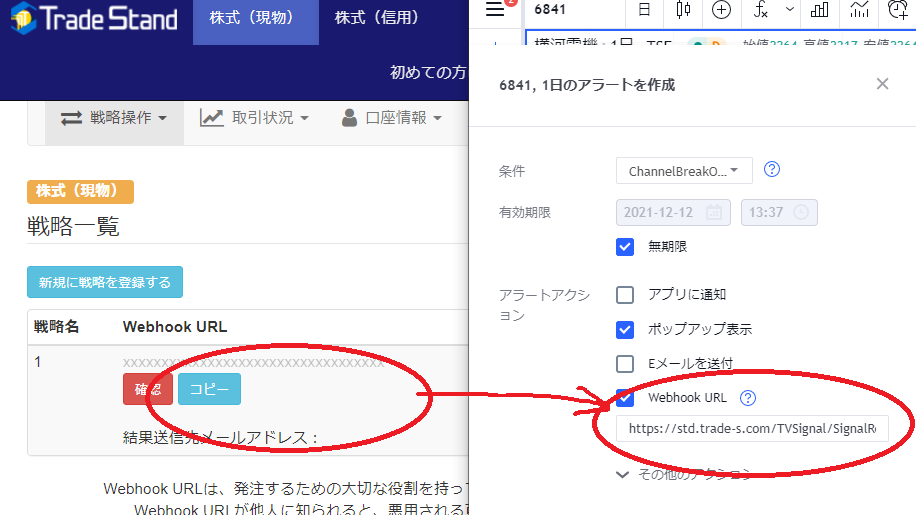Click the help icon beside Webhook URL
This screenshot has width=916, height=515.
(x=748, y=398)
